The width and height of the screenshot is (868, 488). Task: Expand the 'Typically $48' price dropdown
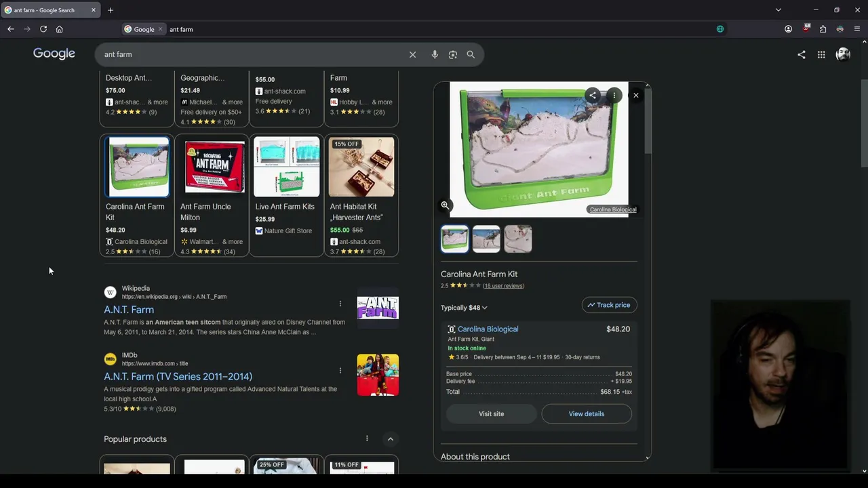[x=464, y=308]
